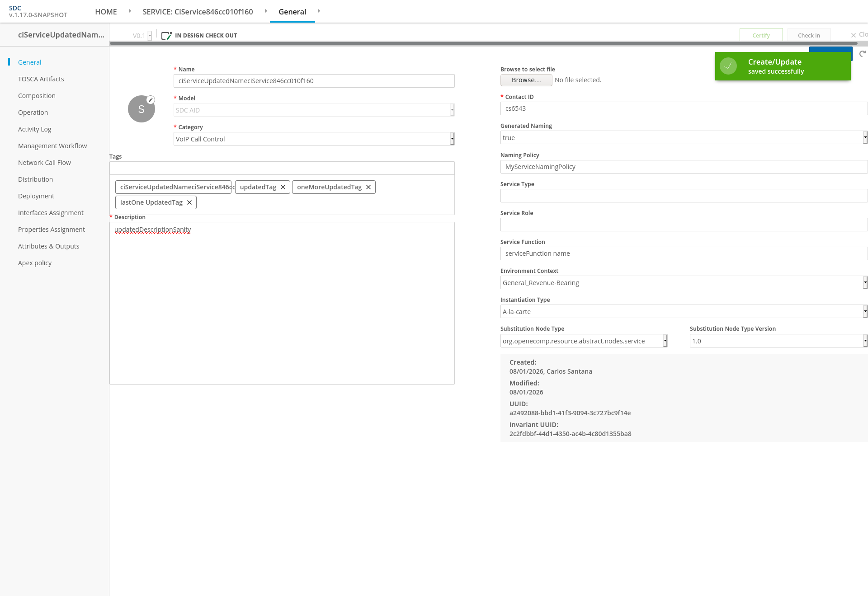Select General in the sidebar
This screenshot has width=868, height=596.
pyautogui.click(x=29, y=62)
